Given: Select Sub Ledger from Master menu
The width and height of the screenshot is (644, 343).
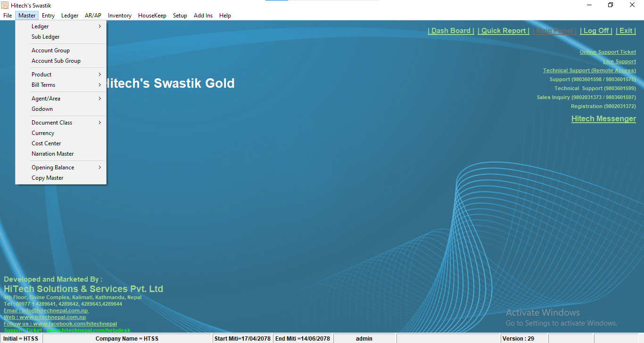Looking at the screenshot, I should coord(46,37).
